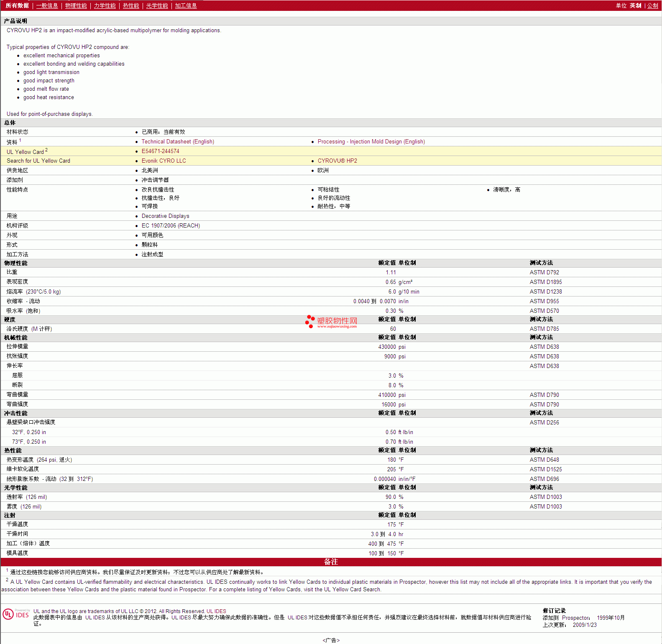Click the 熔流率 (230°C/5.0 kg) row label
The height and width of the screenshot is (644, 662).
[33, 292]
